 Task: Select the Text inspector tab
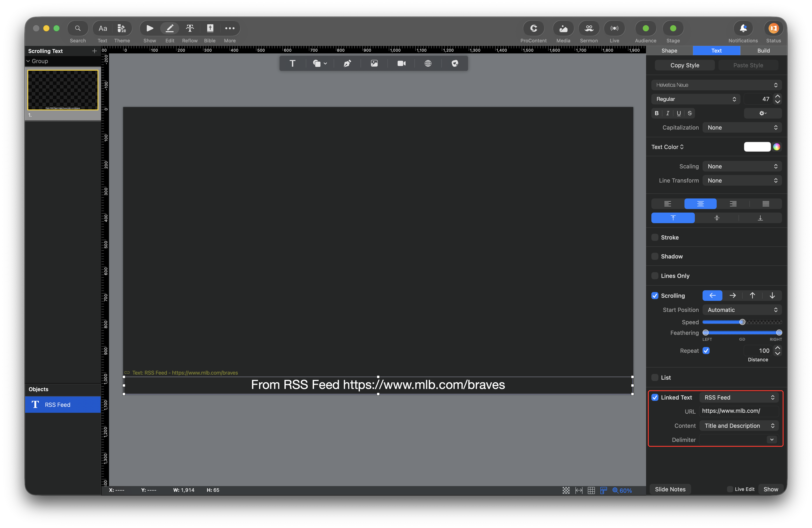(x=716, y=51)
